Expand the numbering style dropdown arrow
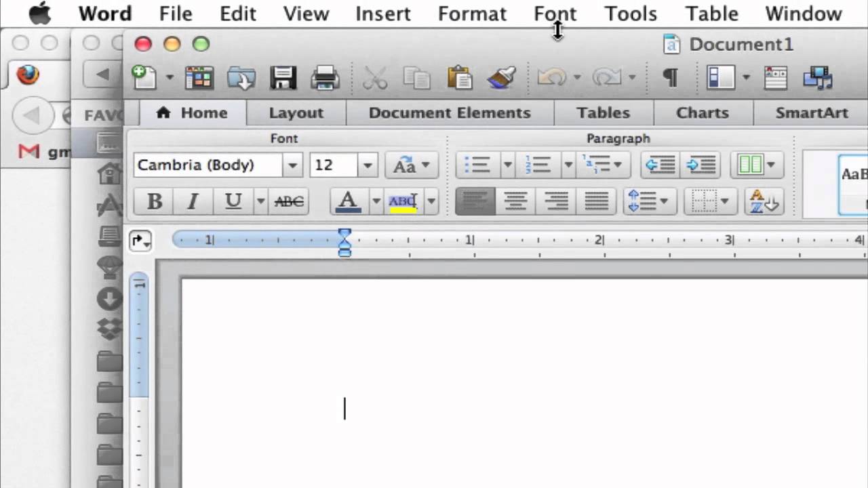868x488 pixels. pyautogui.click(x=568, y=165)
